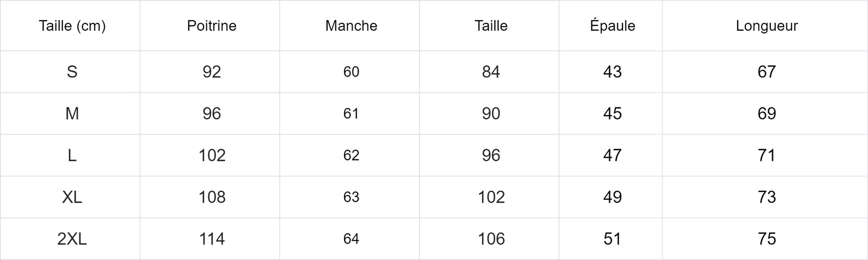Image resolution: width=868 pixels, height=260 pixels.
Task: Select Manche value 61 in M row
Action: [x=351, y=114]
